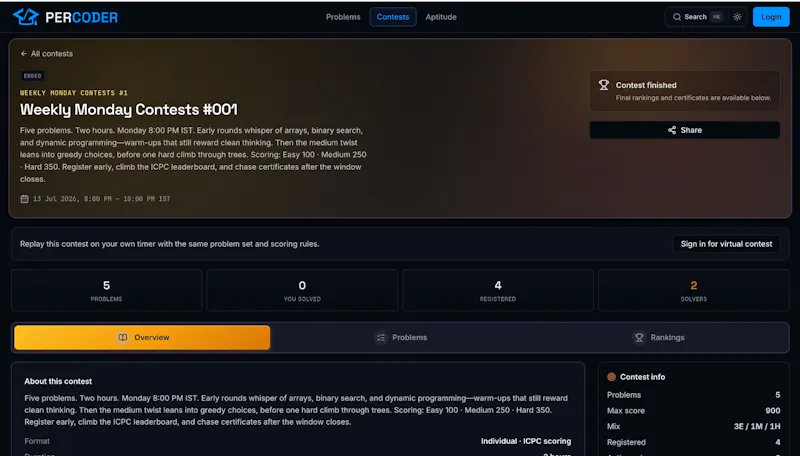The image size is (800, 456).
Task: Click the search keyboard shortcut badge
Action: (716, 17)
